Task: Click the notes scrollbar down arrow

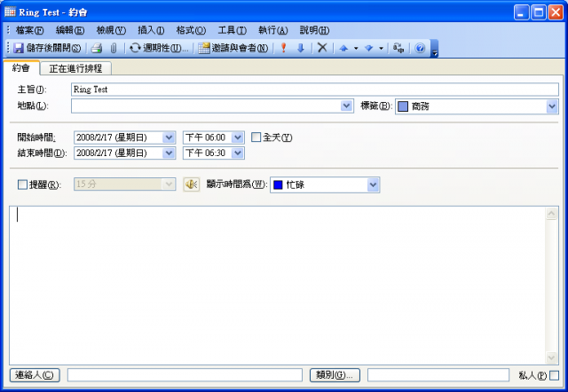Action: tap(551, 358)
